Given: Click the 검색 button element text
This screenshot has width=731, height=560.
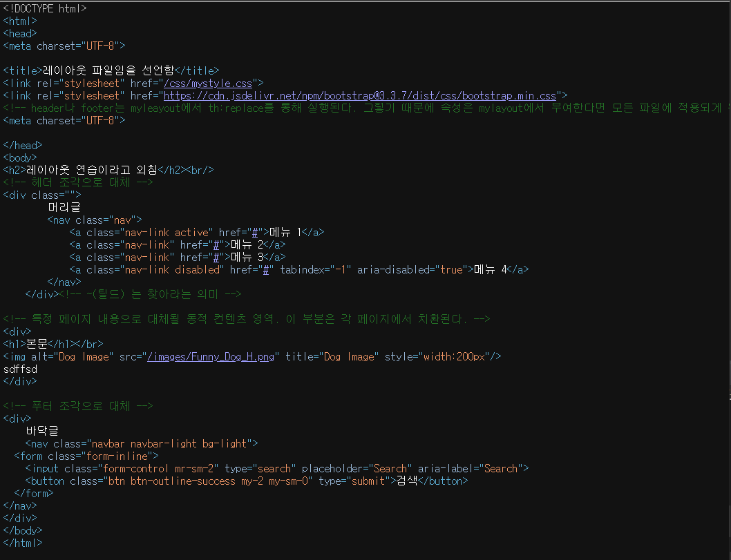Looking at the screenshot, I should point(407,481).
